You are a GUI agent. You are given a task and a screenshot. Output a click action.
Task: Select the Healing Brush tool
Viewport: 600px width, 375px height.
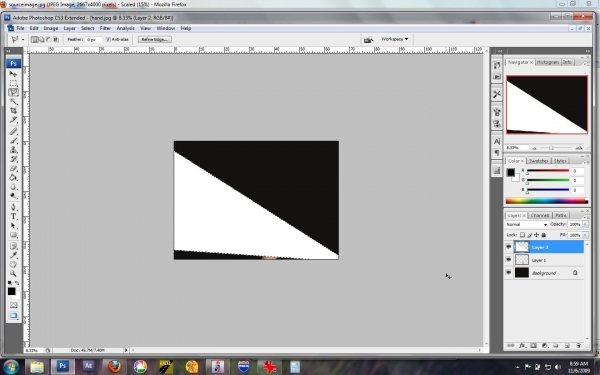tap(13, 131)
